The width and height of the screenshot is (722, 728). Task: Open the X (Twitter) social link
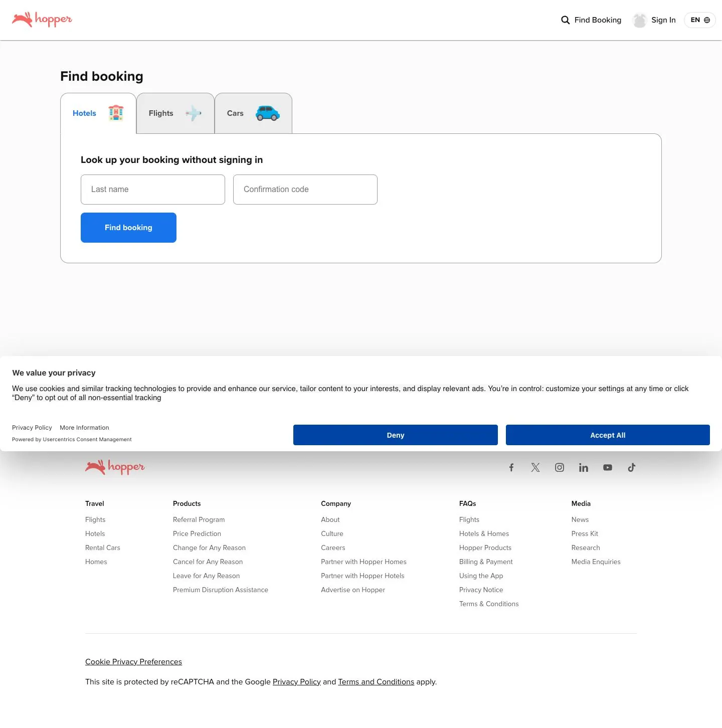click(x=535, y=467)
